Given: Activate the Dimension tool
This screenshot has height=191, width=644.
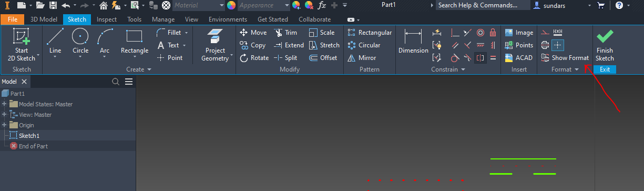Looking at the screenshot, I should pos(413,42).
